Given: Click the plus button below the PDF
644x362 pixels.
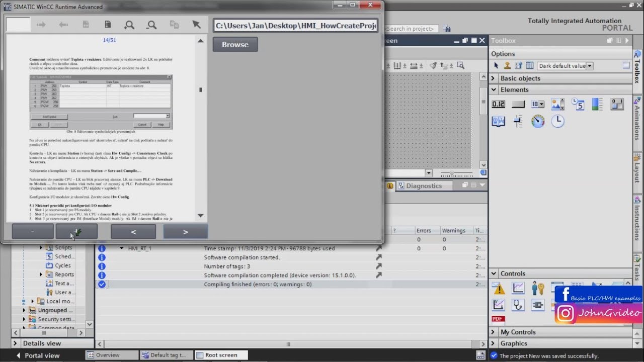Looking at the screenshot, I should point(76,232).
